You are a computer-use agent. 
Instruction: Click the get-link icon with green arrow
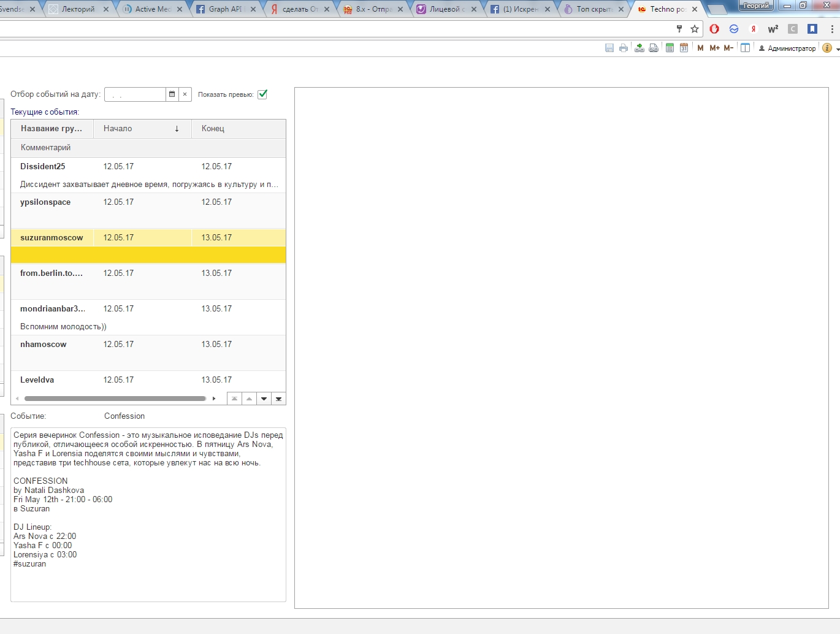pos(639,48)
